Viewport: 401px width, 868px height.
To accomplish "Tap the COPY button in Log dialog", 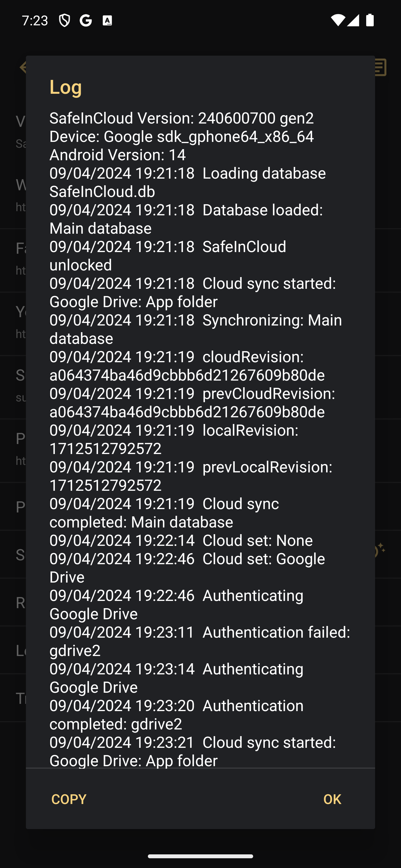I will point(69,799).
